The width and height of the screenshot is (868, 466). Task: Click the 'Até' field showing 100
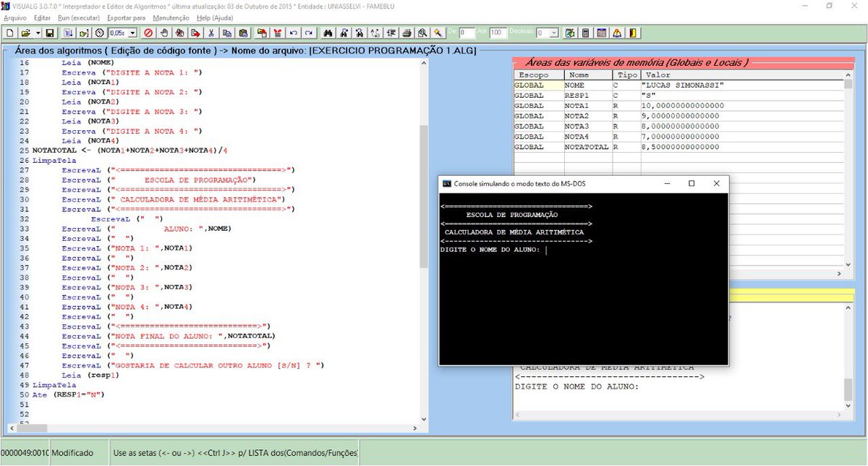pos(498,33)
